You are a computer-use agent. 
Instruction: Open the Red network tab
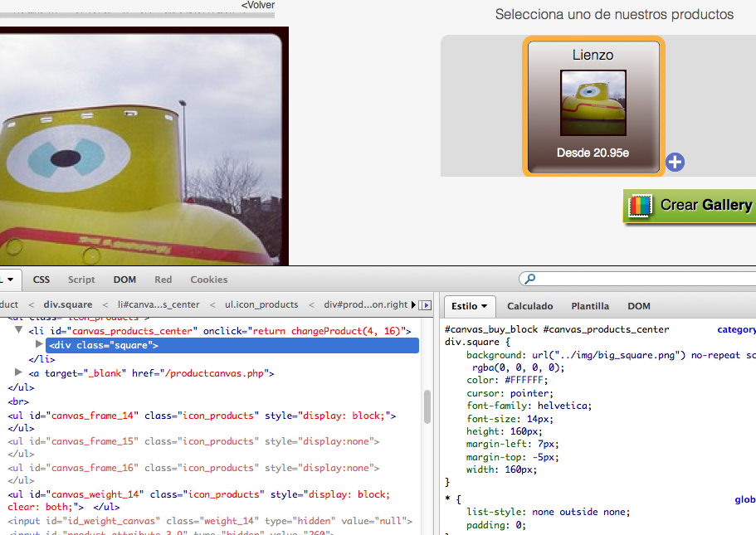(163, 280)
